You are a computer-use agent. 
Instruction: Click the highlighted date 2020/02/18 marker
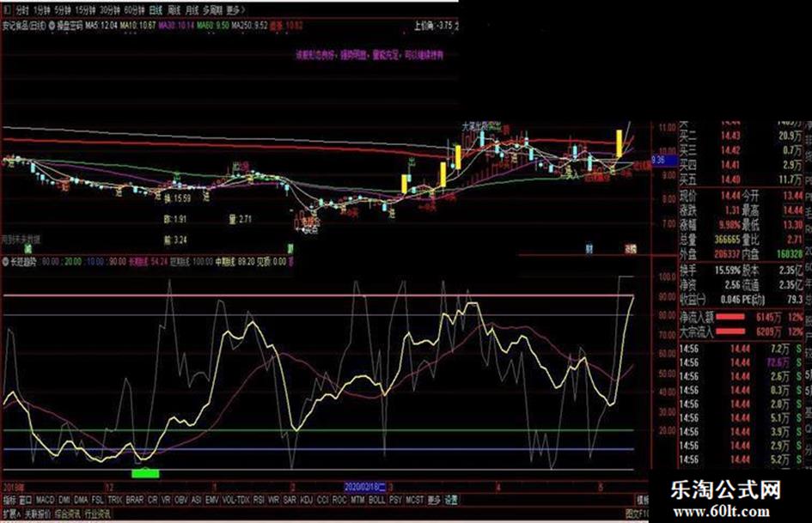pos(365,487)
